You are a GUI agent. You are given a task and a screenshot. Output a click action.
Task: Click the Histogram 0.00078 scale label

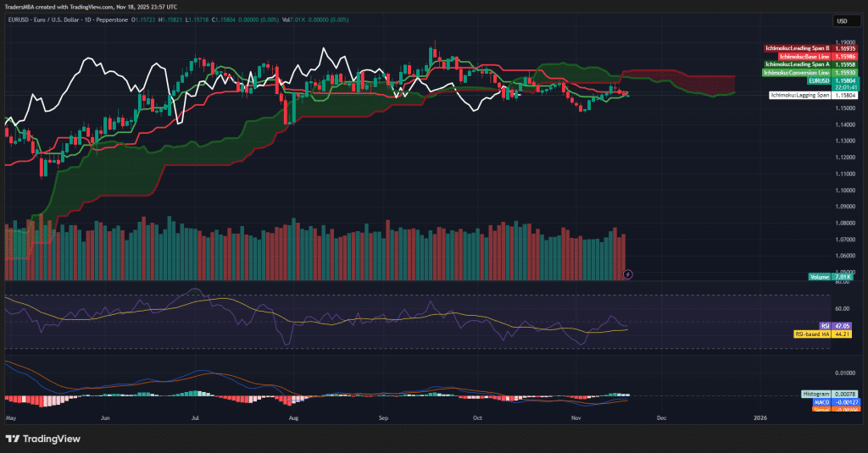pos(831,394)
